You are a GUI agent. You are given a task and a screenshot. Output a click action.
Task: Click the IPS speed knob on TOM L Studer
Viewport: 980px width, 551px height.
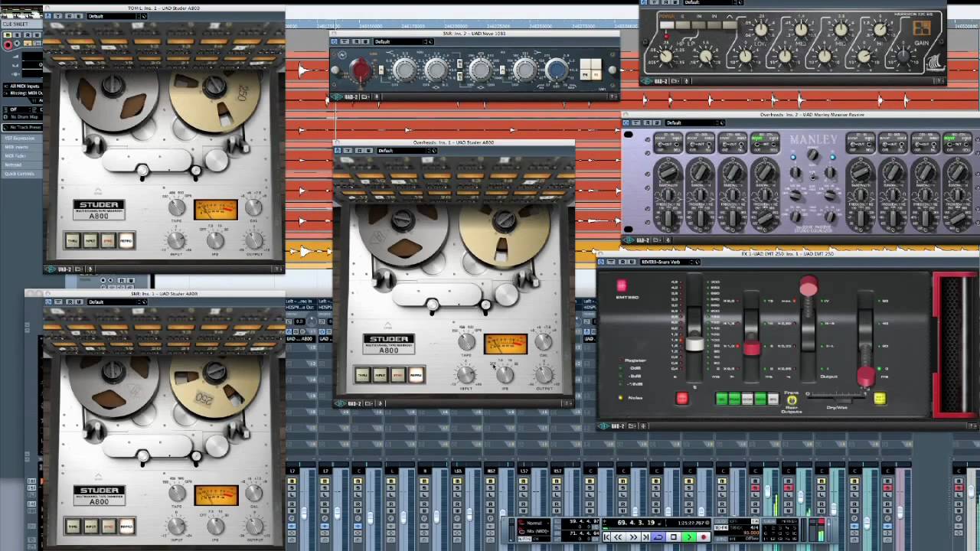(216, 240)
